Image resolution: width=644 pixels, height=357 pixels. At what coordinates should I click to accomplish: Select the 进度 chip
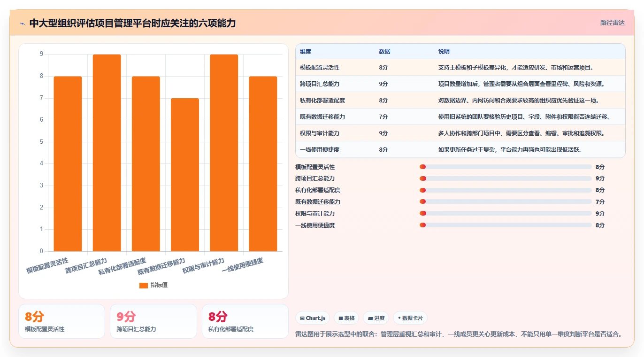tap(376, 318)
